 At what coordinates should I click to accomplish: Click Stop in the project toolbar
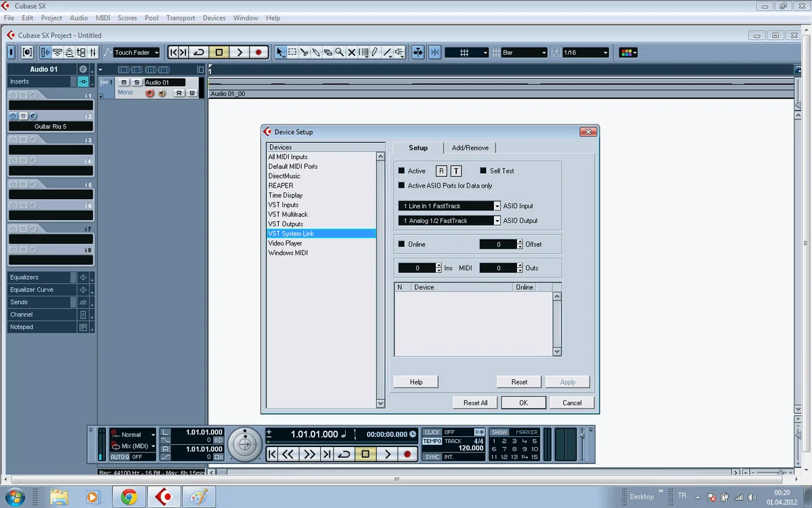pos(219,52)
